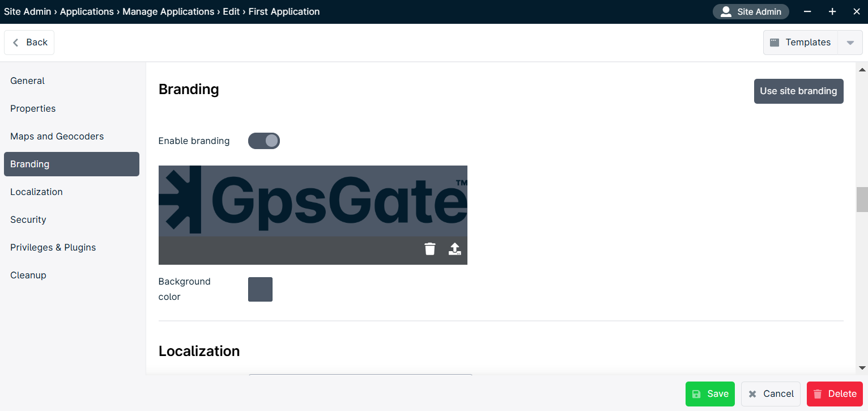This screenshot has height=411, width=868.
Task: Click the scrollbar up arrow
Action: [x=862, y=70]
